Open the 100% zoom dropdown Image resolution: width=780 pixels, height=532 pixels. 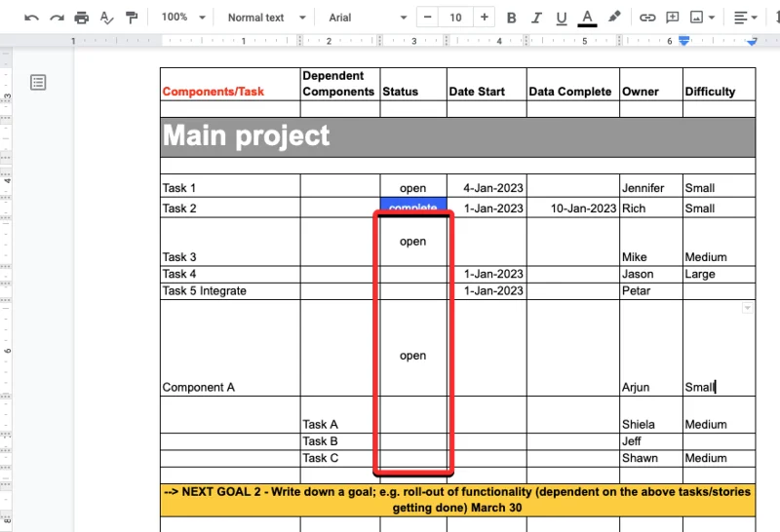(183, 18)
